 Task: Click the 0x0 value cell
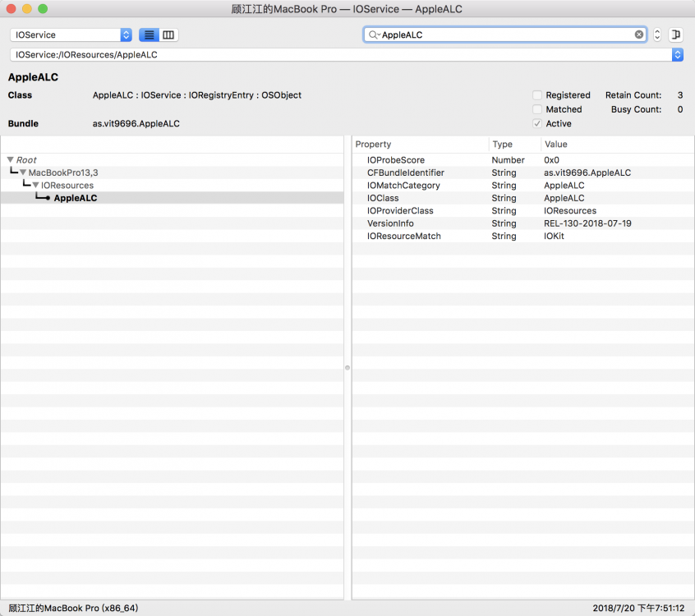[551, 160]
